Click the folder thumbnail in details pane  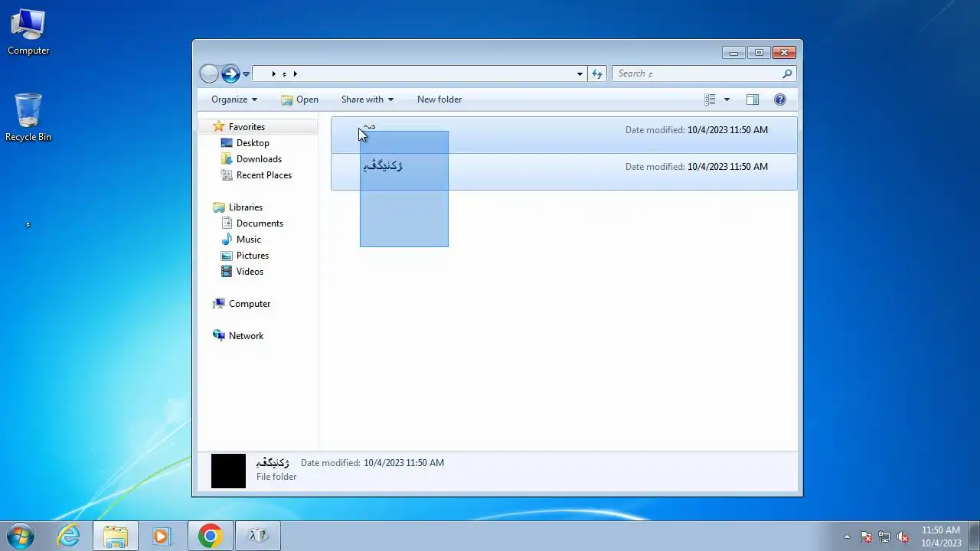(228, 471)
